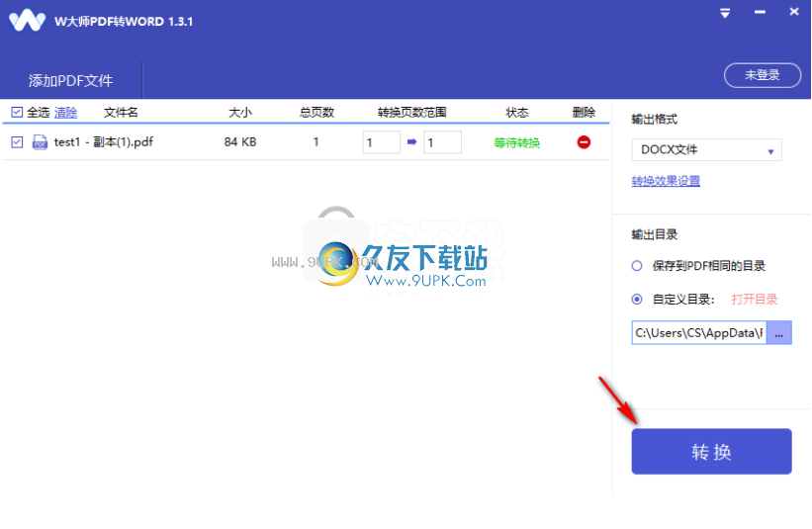Click the 等待转换 status text
The width and height of the screenshot is (812, 529).
click(517, 142)
